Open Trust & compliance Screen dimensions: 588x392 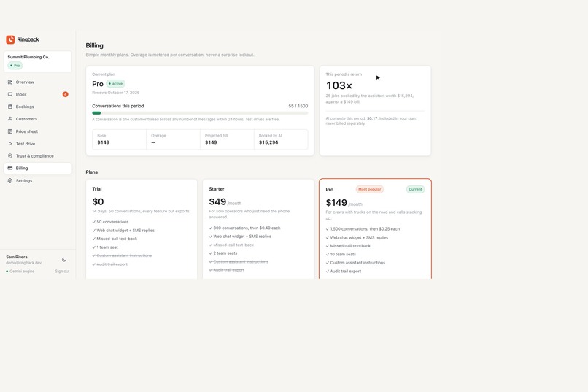[x=37, y=155]
